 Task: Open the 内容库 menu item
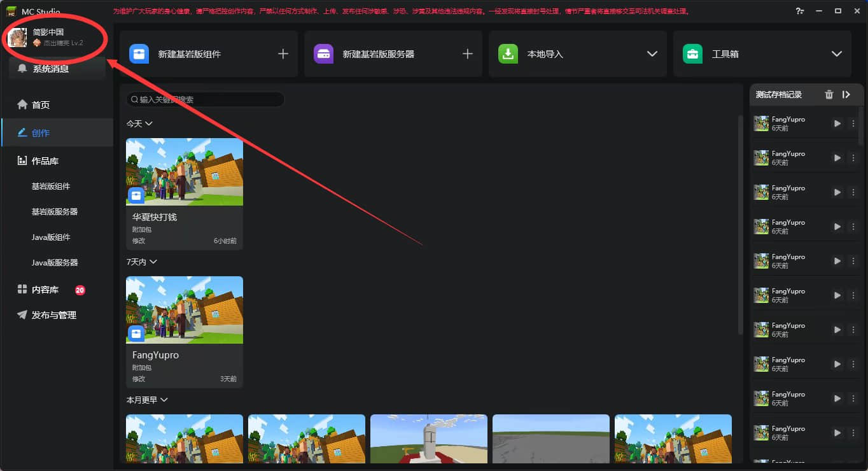click(x=45, y=290)
